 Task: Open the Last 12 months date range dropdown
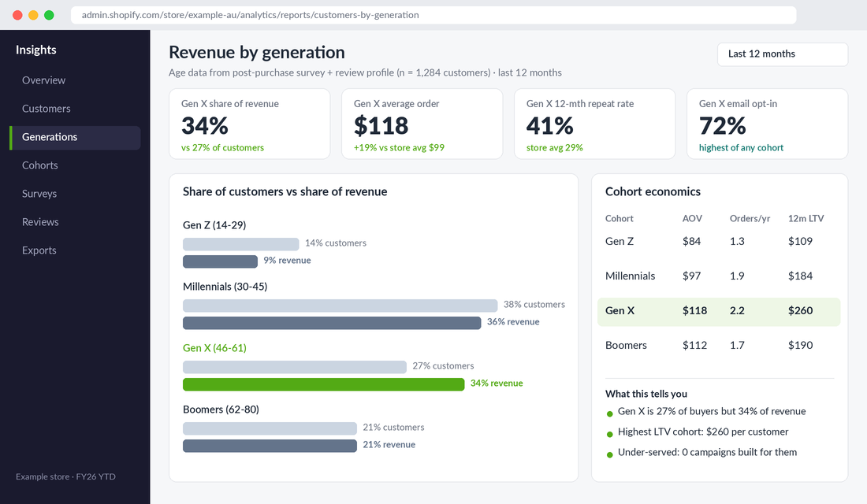[x=783, y=54]
